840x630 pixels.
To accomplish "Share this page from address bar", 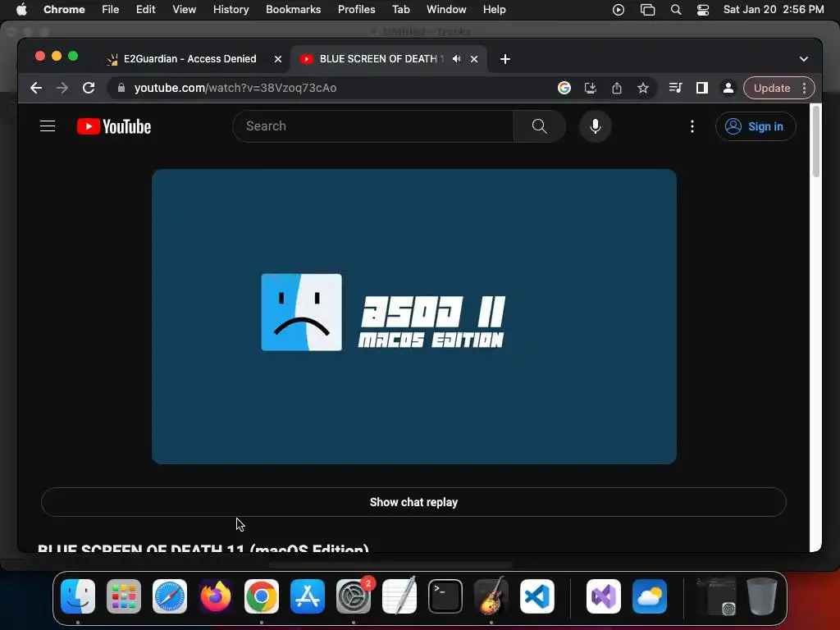I will coord(617,88).
